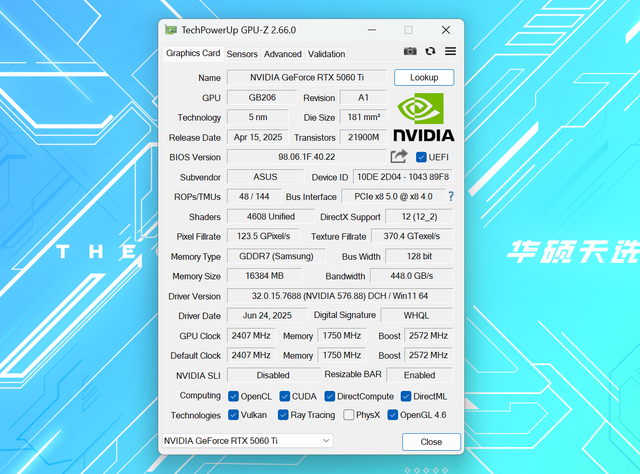Click the Subvendor value ASUS

(x=265, y=177)
